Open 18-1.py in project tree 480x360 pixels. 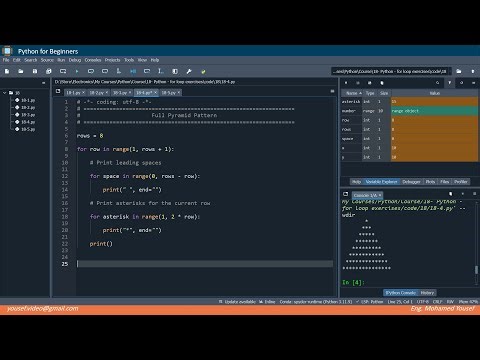(28, 100)
